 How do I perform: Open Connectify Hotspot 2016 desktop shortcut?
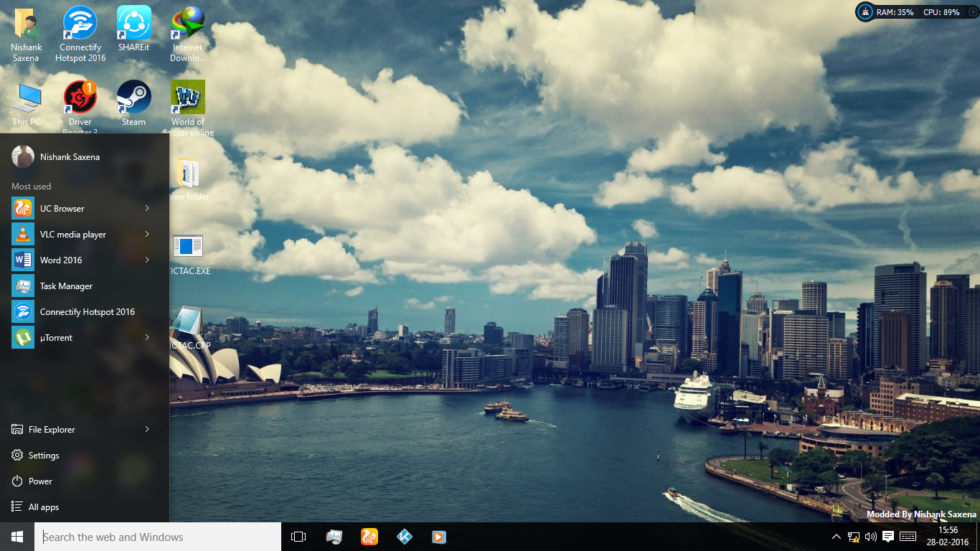[x=80, y=24]
